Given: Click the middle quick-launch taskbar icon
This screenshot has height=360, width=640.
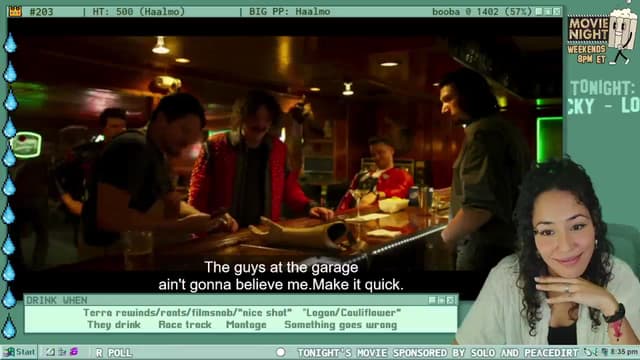Looking at the screenshot, I should point(62,352).
